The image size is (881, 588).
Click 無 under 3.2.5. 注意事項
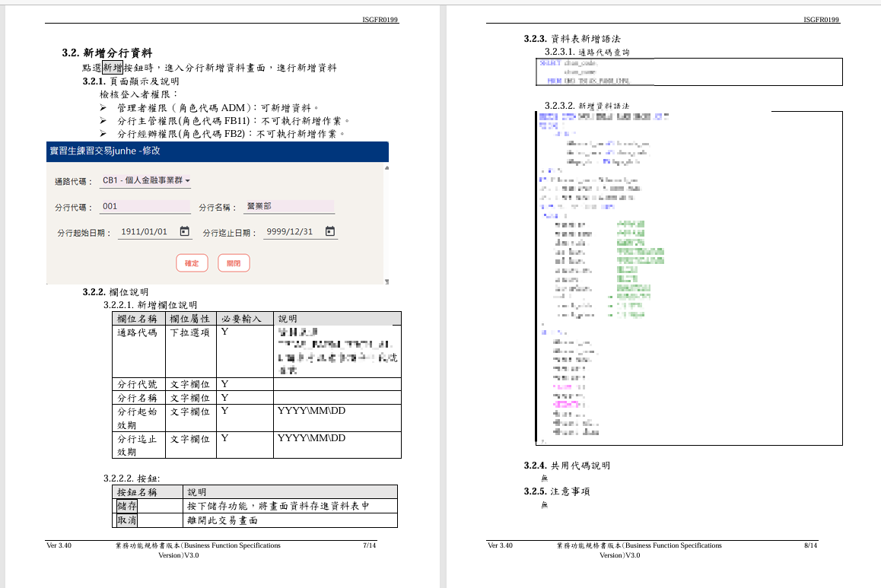point(545,505)
